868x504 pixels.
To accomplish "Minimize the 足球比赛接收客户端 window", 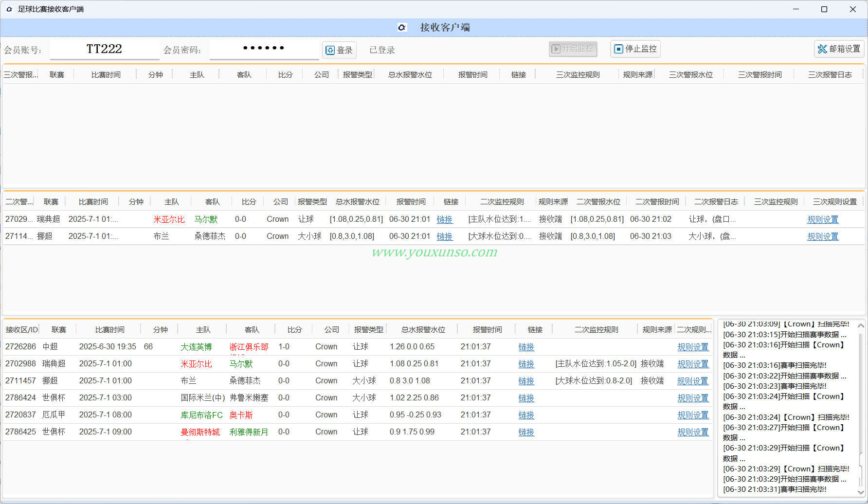I will (796, 9).
